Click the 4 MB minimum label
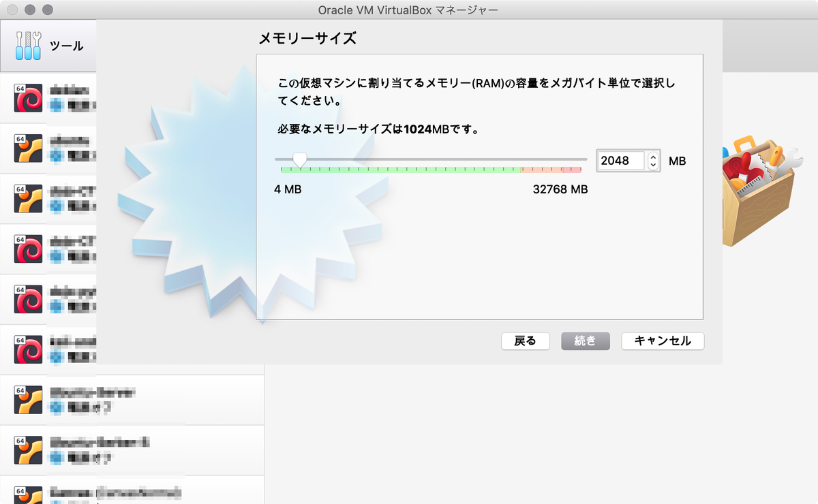The width and height of the screenshot is (818, 504). [x=288, y=189]
